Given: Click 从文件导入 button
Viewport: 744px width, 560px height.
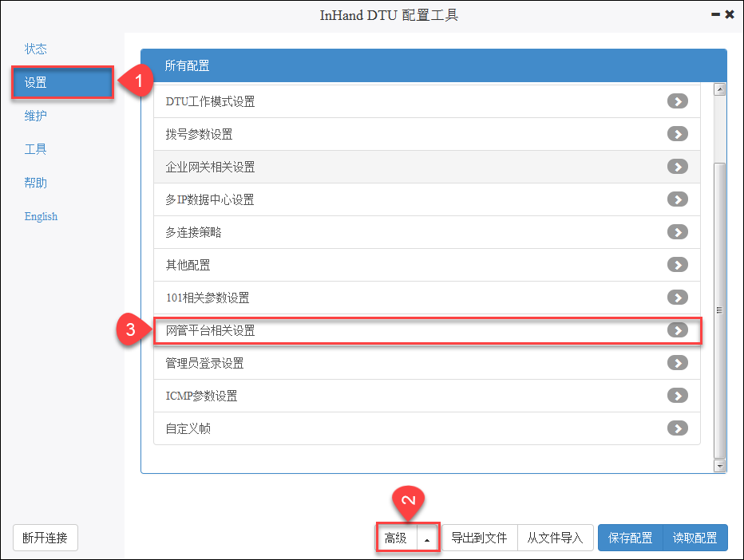Looking at the screenshot, I should click(x=555, y=538).
